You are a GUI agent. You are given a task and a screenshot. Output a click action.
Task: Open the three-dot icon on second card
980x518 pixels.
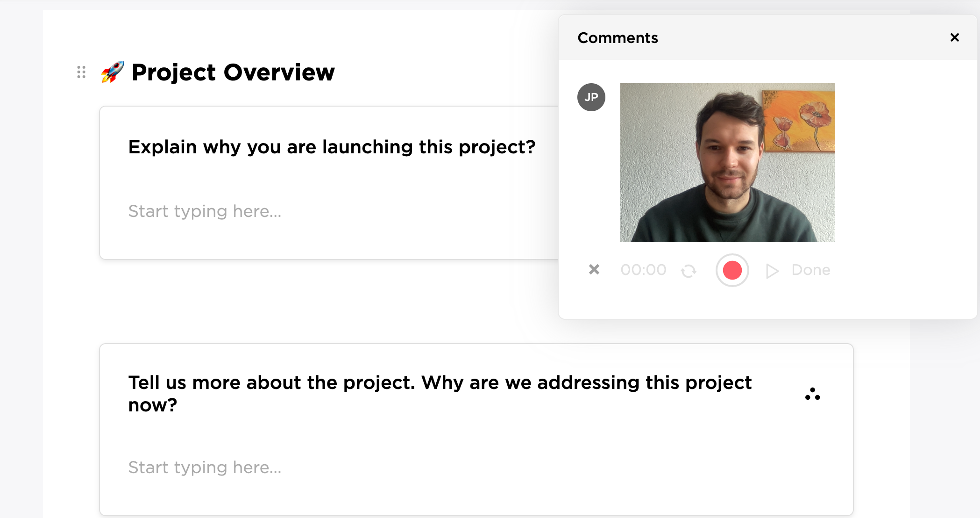pyautogui.click(x=812, y=394)
